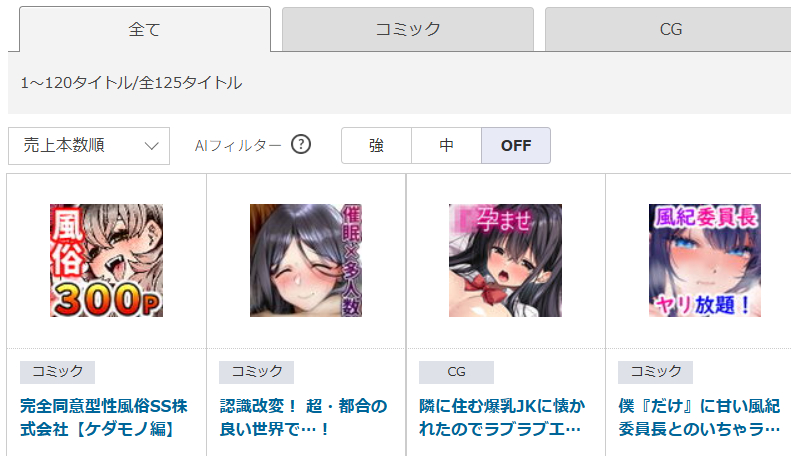Switch to the コミック tab
Screen dimensions: 791x456
[408, 29]
